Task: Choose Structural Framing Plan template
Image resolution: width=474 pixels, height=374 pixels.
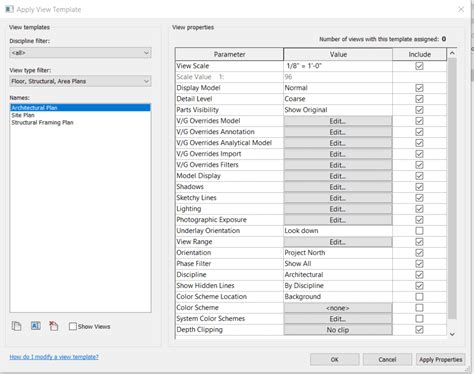Action: 42,123
